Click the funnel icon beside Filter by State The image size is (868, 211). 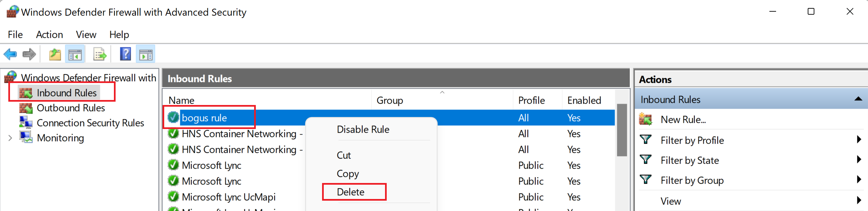click(646, 160)
